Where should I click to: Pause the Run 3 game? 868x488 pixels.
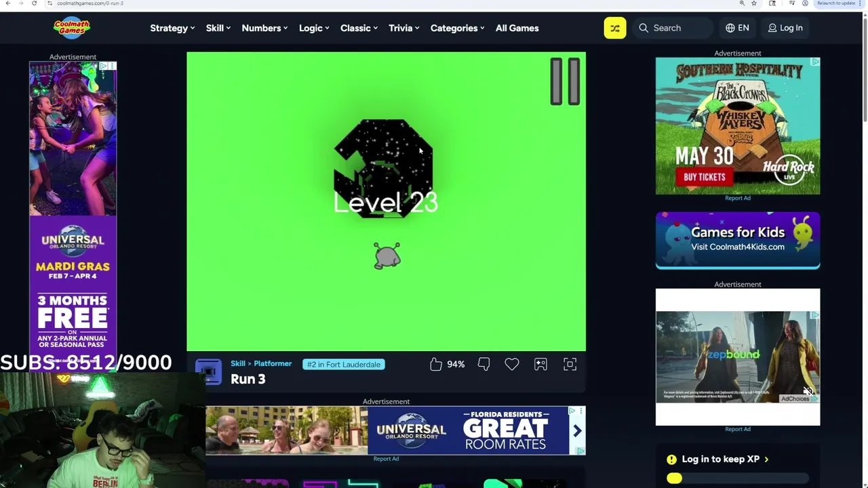click(x=565, y=81)
